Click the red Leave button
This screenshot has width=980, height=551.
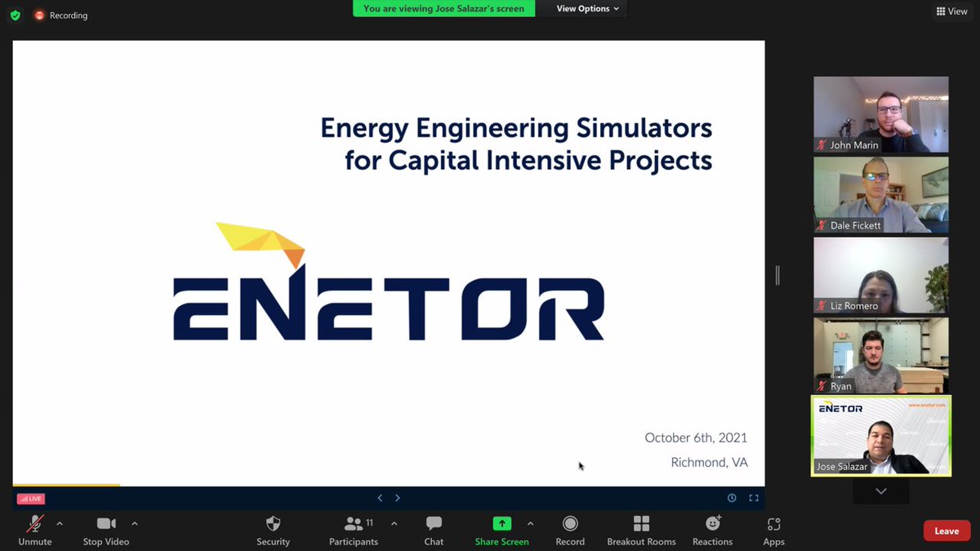(947, 531)
